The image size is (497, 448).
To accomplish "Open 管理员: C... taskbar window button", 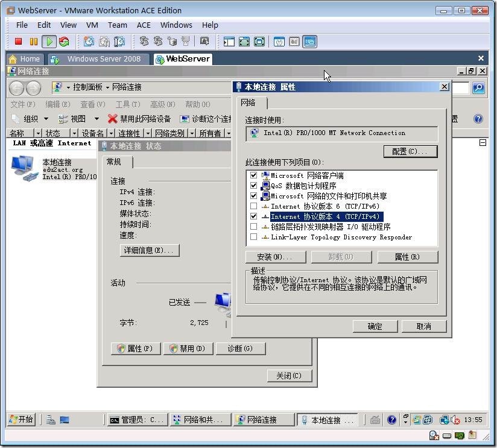I will pyautogui.click(x=138, y=420).
